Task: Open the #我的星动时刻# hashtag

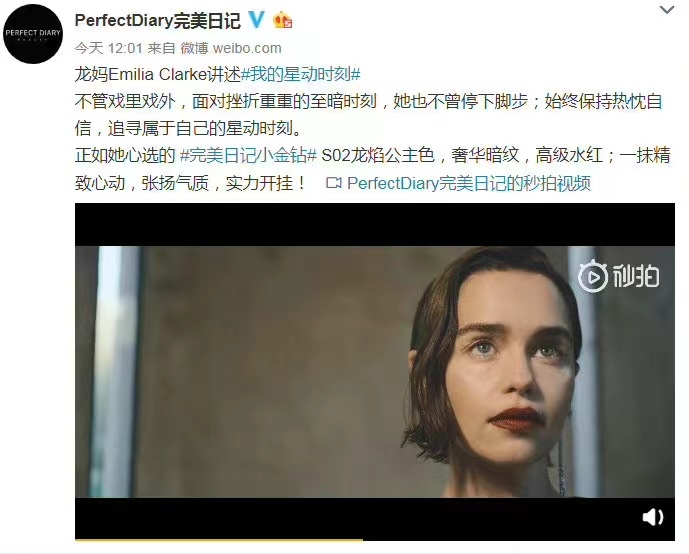Action: click(x=301, y=74)
